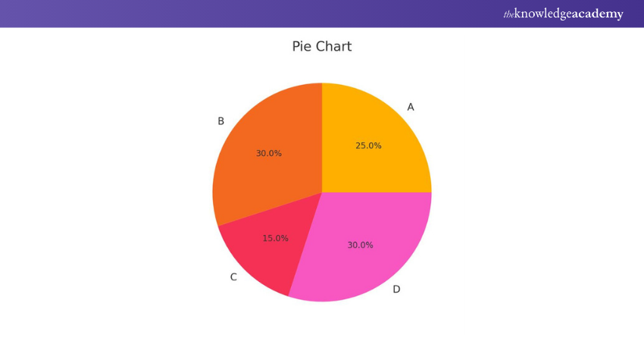Select the 30.0% label inside the pink slice
This screenshot has height=341, width=644.
coord(361,245)
